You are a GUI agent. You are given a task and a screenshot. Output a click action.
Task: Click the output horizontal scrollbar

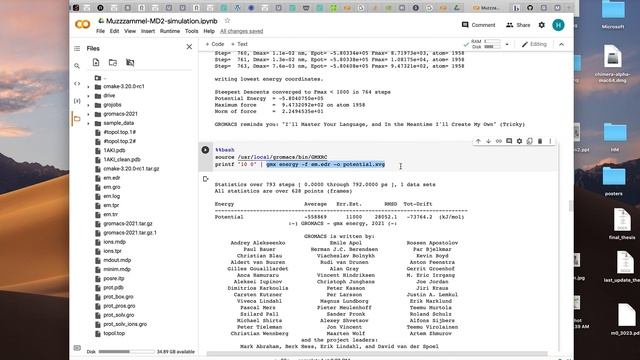pos(377,353)
